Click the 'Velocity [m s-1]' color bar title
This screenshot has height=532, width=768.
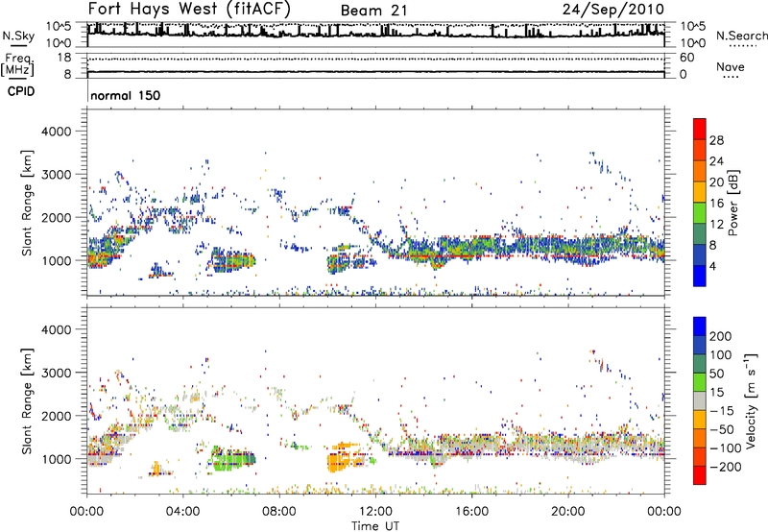(x=751, y=400)
